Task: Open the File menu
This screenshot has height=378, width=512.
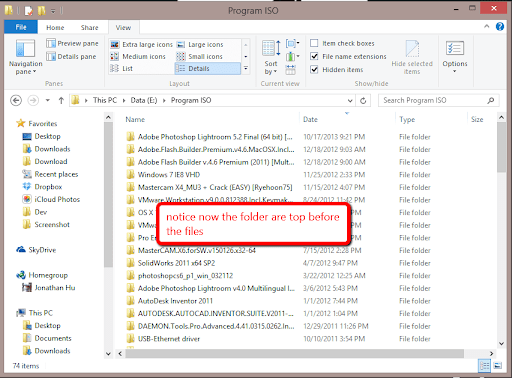Action: [x=21, y=27]
